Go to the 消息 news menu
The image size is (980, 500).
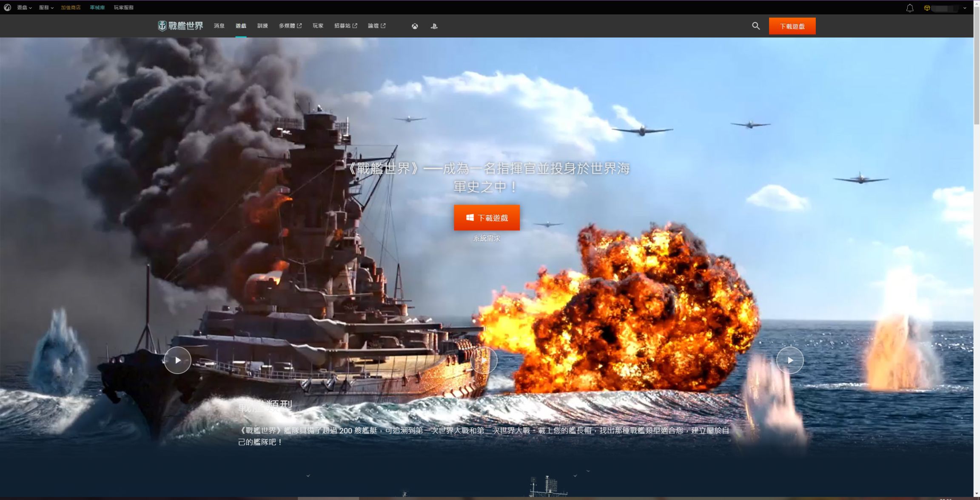pos(219,26)
